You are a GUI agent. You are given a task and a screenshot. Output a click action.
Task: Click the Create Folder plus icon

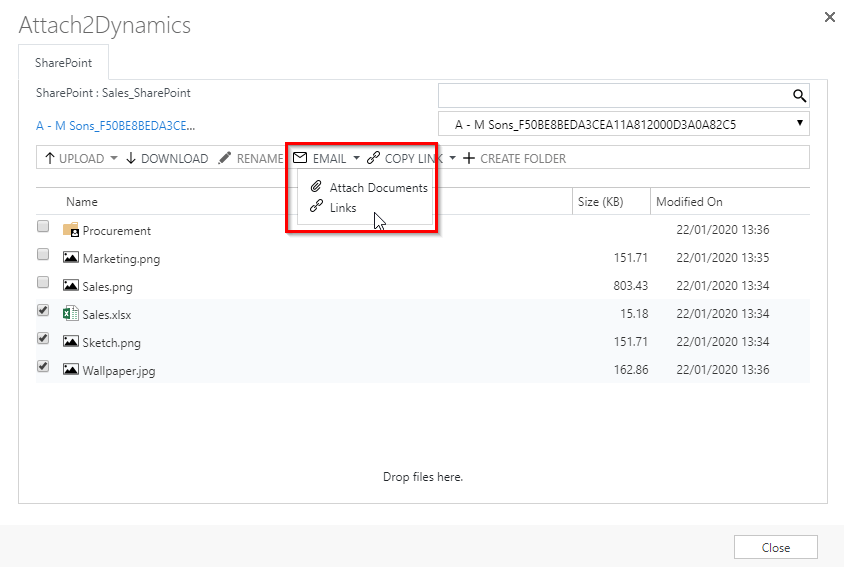pos(469,158)
